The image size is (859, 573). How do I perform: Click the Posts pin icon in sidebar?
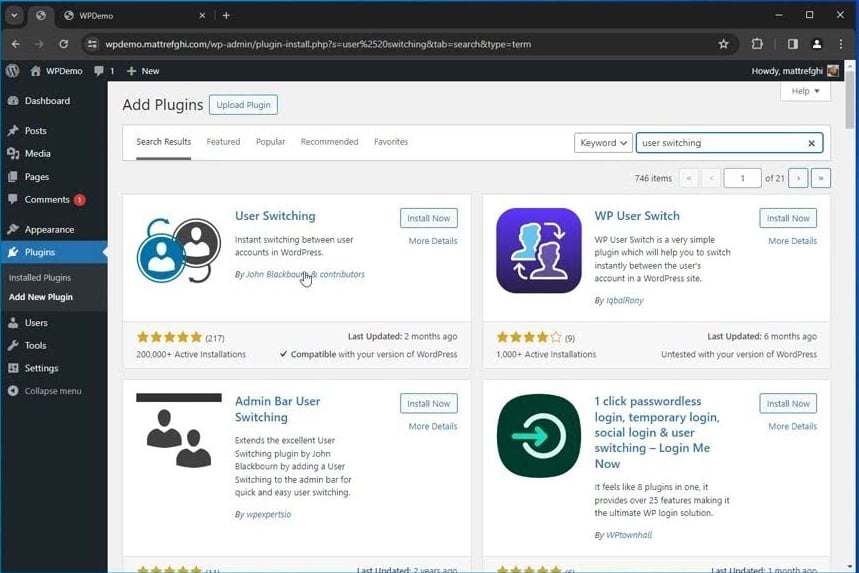13,130
